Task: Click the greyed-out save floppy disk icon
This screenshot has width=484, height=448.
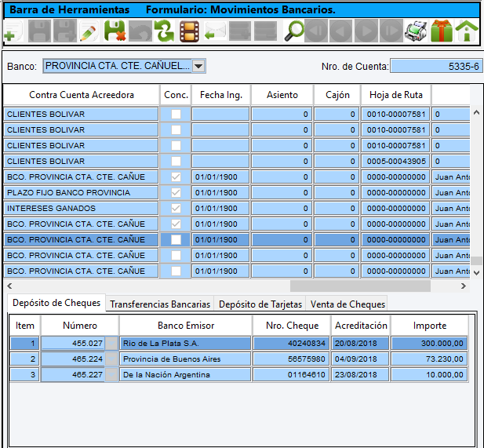Action: tap(39, 31)
